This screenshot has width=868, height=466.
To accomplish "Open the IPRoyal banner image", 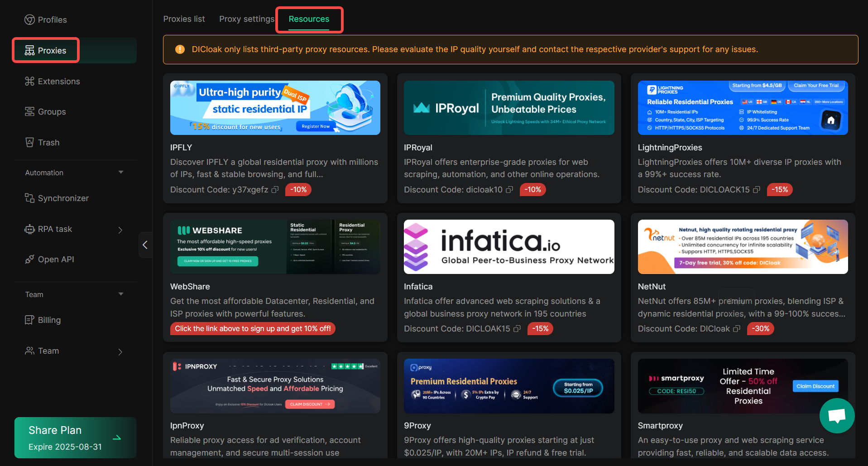I will coord(509,108).
